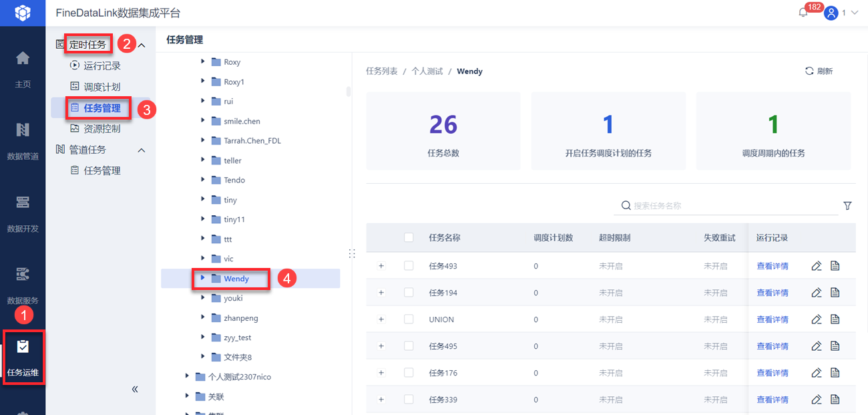
Task: Click the filter funnel icon
Action: [x=847, y=206]
